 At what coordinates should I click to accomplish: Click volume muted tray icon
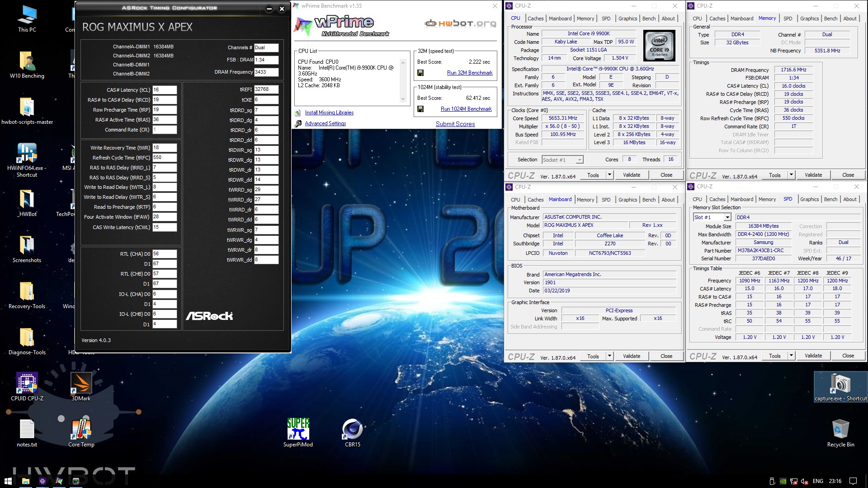click(805, 481)
